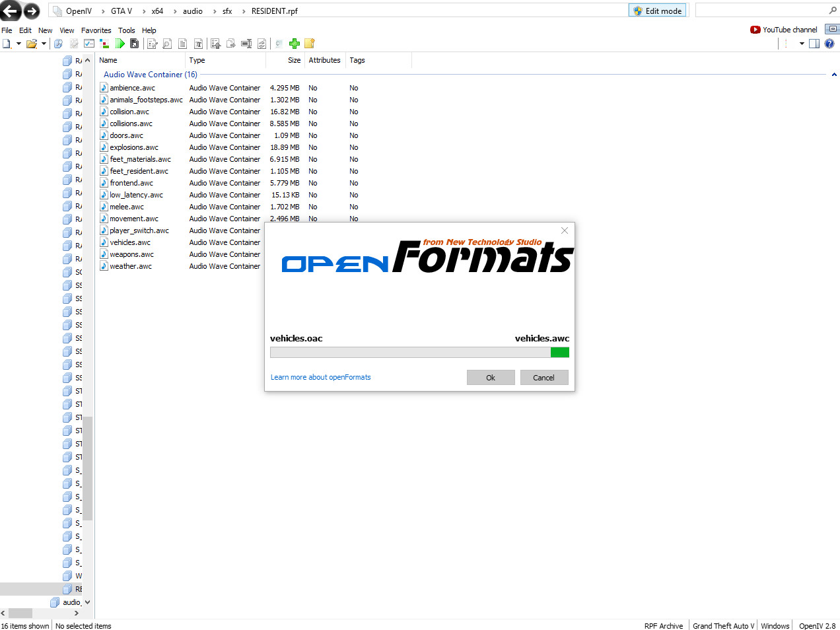This screenshot has height=630, width=840.
Task: Click the New file toolbar icon
Action: click(x=7, y=44)
